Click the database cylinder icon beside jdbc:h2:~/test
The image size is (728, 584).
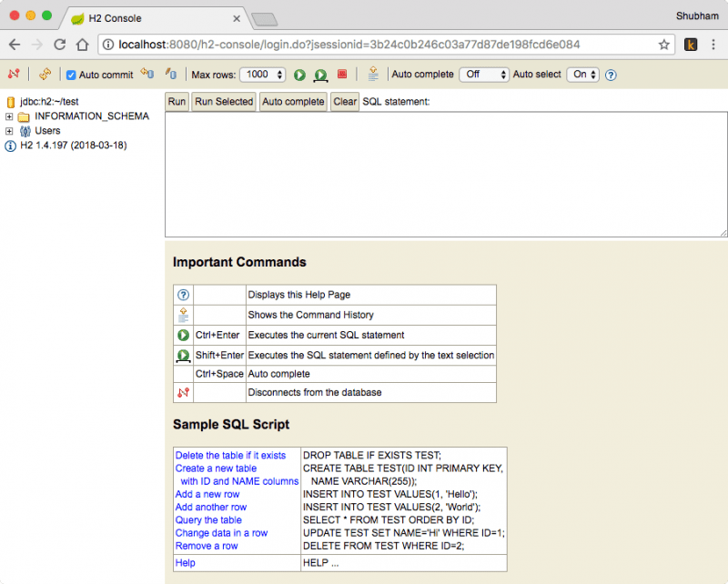point(11,102)
